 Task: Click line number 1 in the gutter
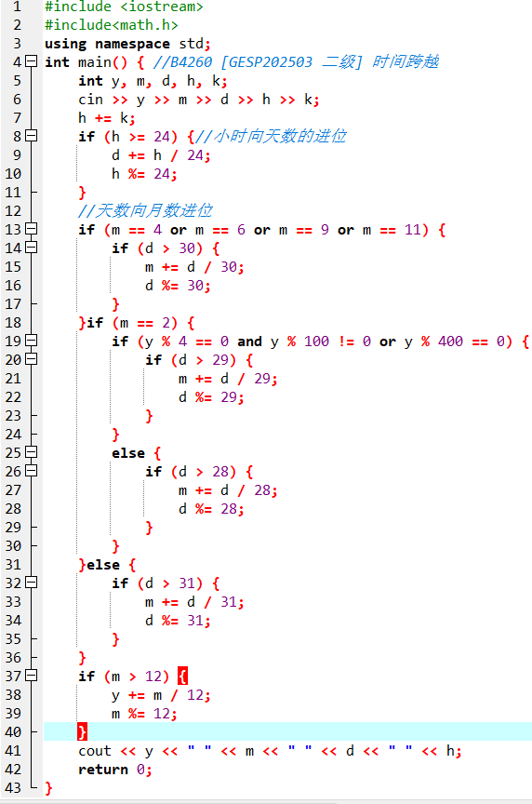tap(17, 7)
